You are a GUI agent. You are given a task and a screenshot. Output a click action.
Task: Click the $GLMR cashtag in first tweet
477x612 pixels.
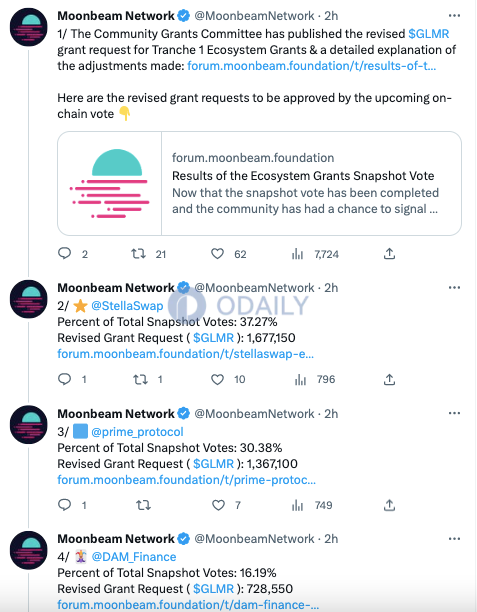point(429,34)
